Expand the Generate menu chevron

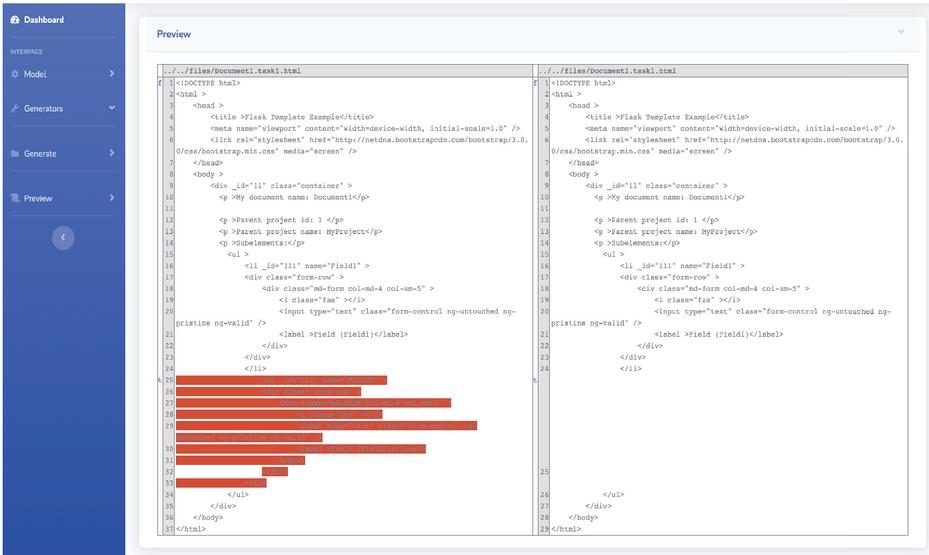pyautogui.click(x=111, y=153)
